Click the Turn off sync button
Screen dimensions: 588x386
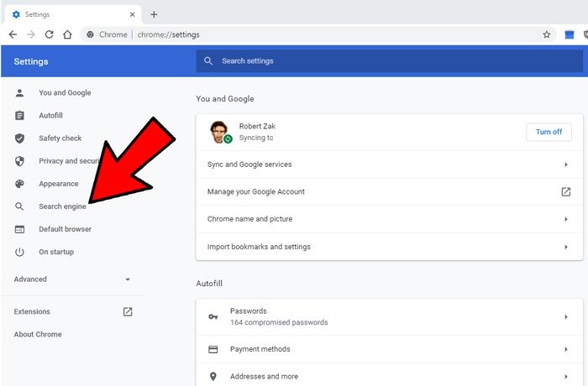(549, 132)
